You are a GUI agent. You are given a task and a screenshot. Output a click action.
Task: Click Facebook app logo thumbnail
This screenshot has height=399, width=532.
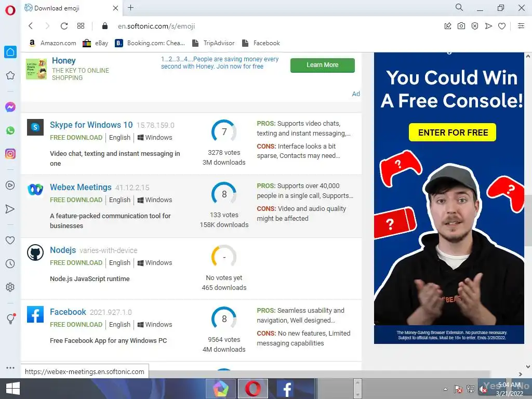coord(35,314)
